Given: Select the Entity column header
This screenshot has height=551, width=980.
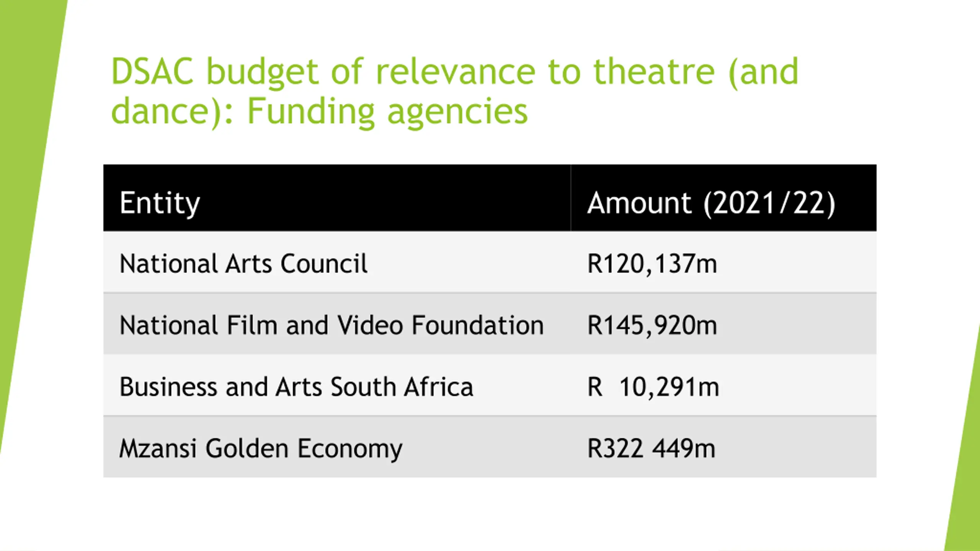Looking at the screenshot, I should coord(337,198).
